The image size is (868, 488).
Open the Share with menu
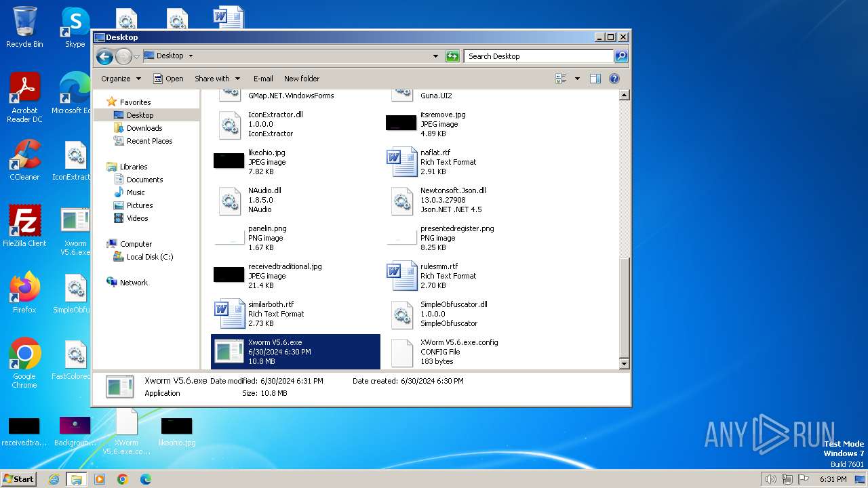[x=217, y=79]
